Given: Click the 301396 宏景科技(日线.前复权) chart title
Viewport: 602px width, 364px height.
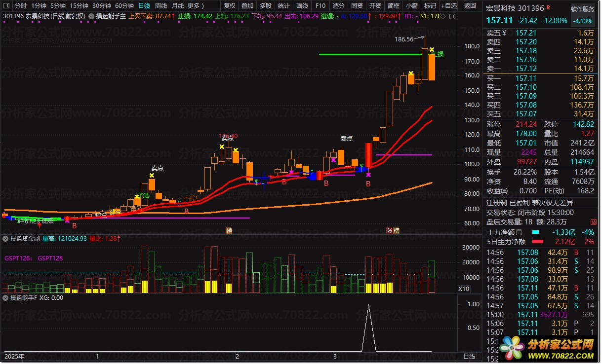Looking at the screenshot, I should (x=44, y=16).
